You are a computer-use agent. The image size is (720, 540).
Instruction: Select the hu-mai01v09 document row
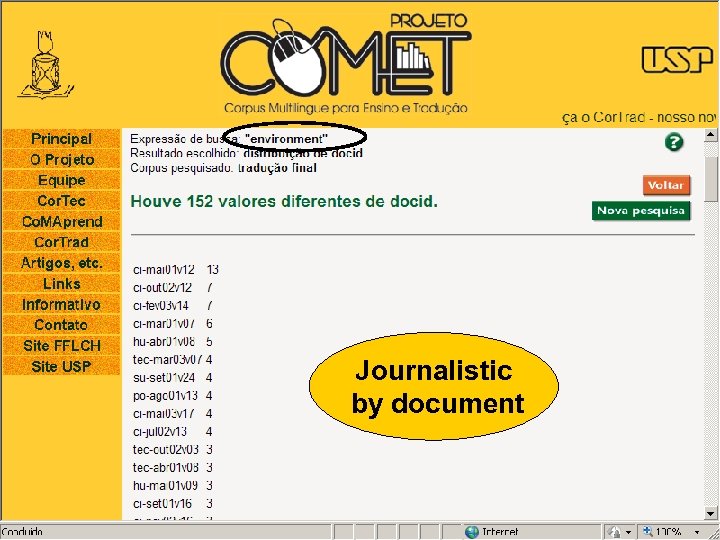[173, 485]
